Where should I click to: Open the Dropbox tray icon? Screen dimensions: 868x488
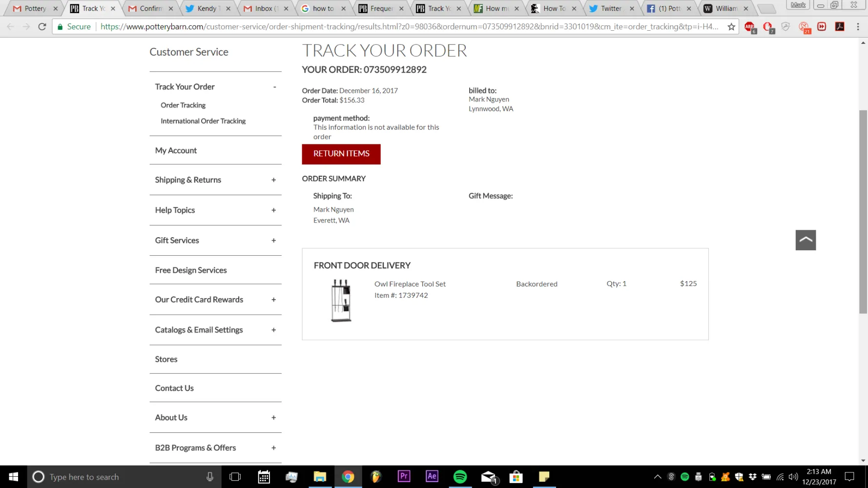(x=752, y=477)
